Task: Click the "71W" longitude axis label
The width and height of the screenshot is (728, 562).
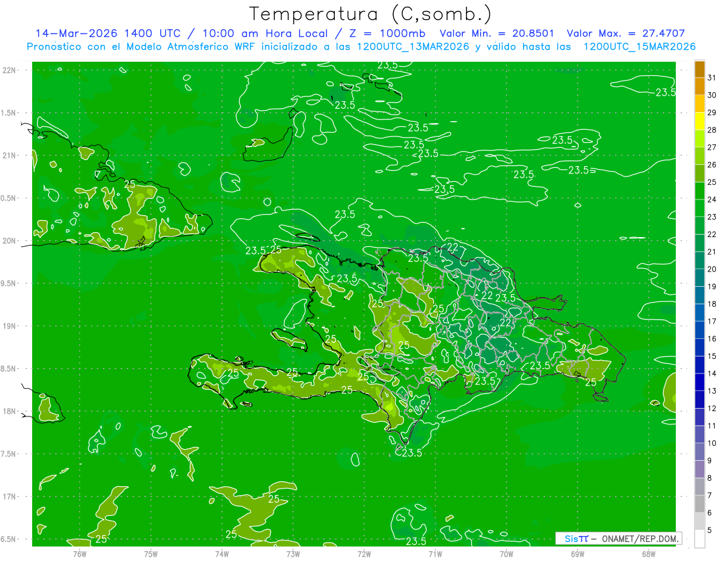Action: (x=435, y=554)
